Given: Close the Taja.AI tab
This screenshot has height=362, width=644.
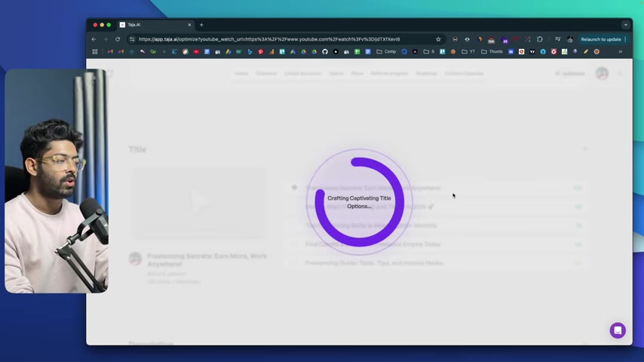Looking at the screenshot, I should 189,25.
